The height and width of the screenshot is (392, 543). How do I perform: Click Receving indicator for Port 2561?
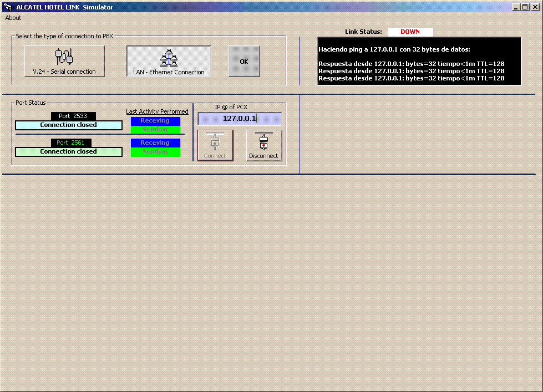pos(155,143)
